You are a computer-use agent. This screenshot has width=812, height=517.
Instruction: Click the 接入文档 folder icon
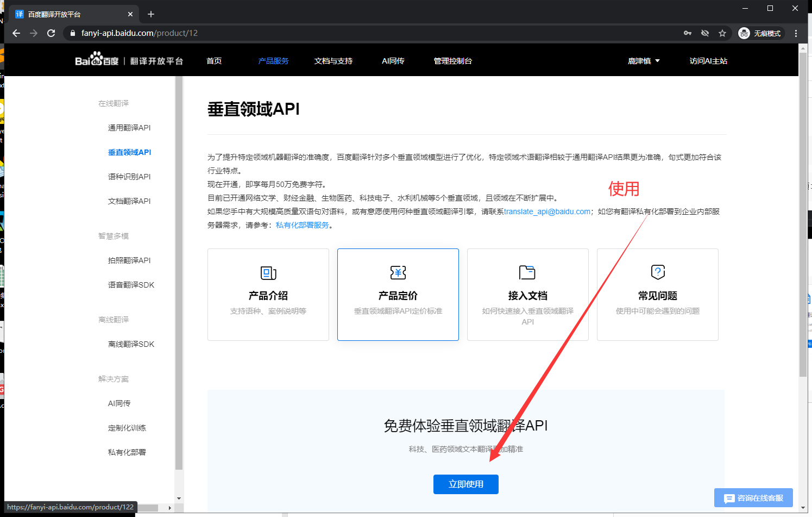(527, 272)
